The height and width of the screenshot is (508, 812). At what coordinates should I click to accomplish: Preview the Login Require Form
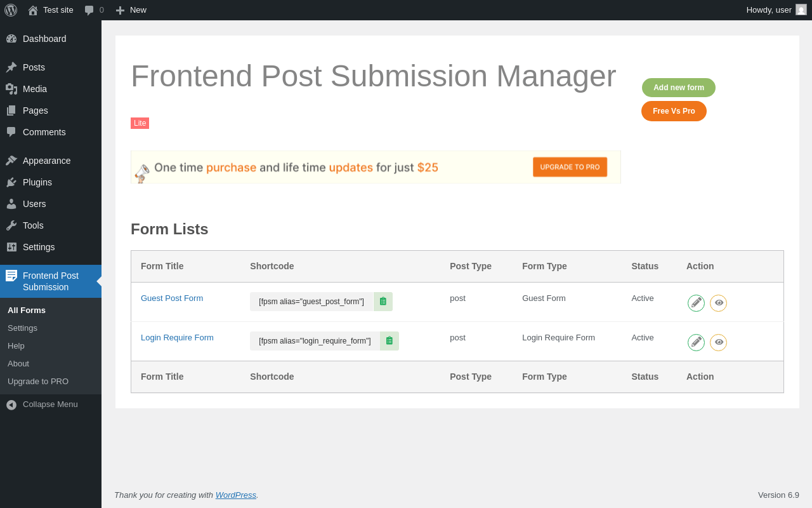(x=718, y=342)
